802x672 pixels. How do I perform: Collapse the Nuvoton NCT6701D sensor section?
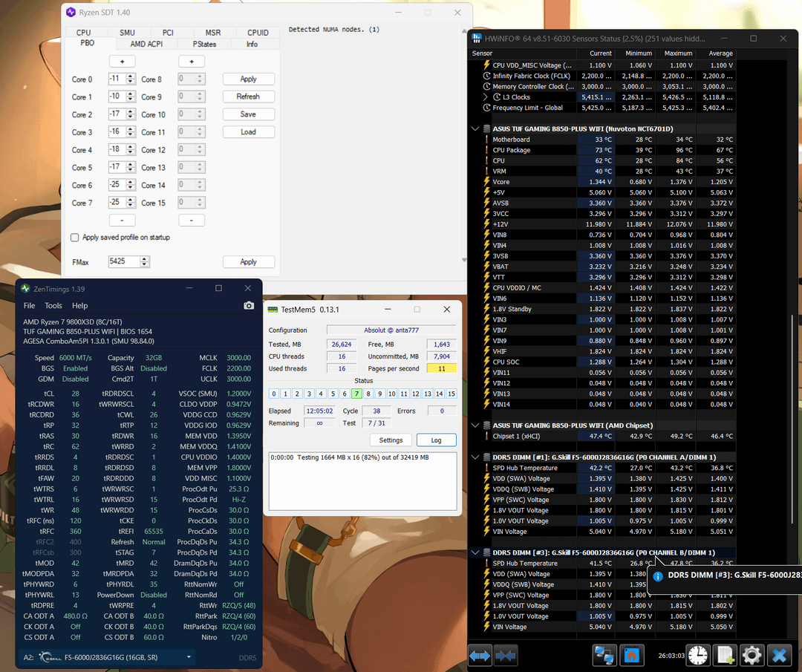[x=475, y=129]
